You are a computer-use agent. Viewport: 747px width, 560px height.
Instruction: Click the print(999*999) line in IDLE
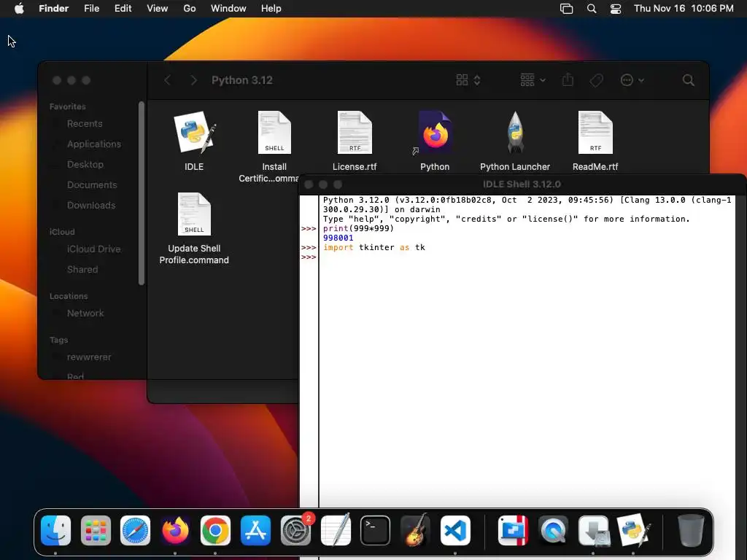pyautogui.click(x=358, y=228)
